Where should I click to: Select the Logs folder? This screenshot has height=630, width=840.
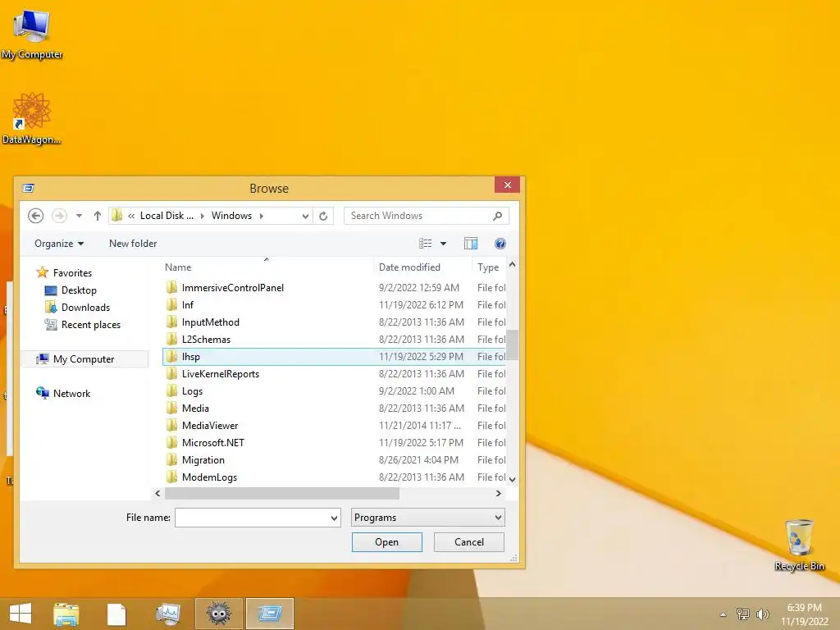tap(335, 391)
